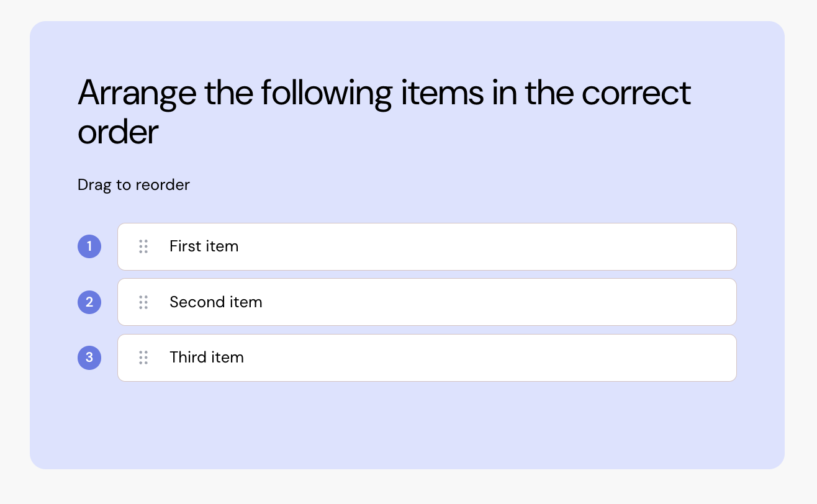Click the word "following" in the heading
817x504 pixels.
coord(326,94)
